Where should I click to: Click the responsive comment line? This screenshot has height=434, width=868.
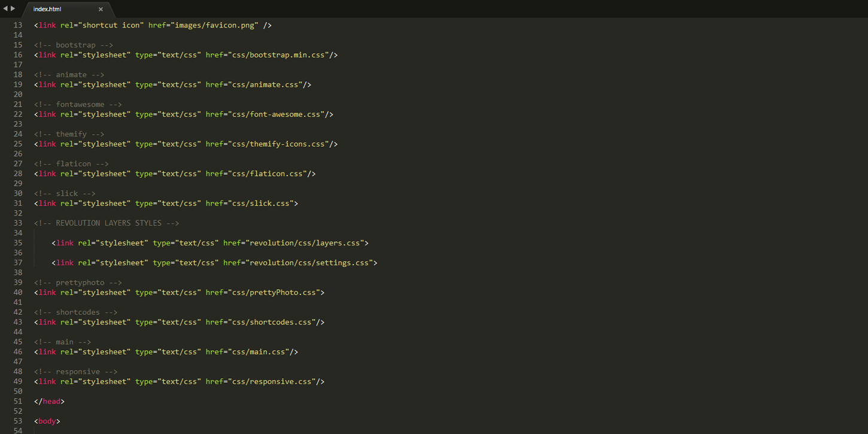75,371
